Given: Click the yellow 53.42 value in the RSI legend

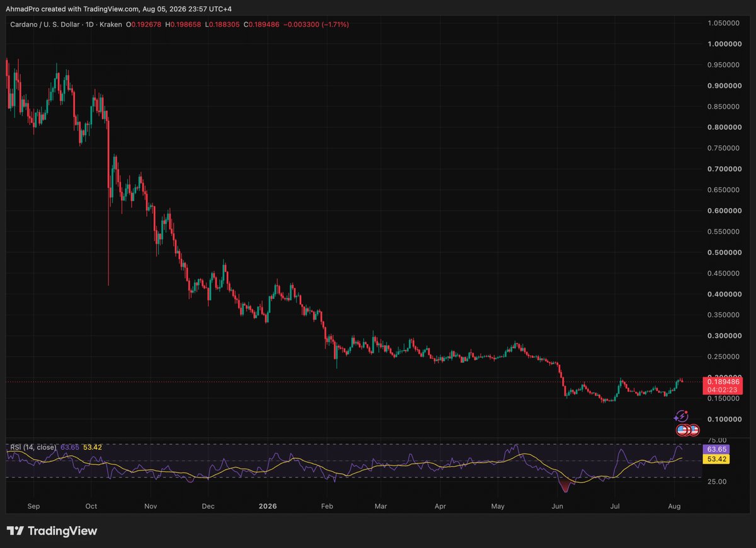Looking at the screenshot, I should pyautogui.click(x=92, y=447).
